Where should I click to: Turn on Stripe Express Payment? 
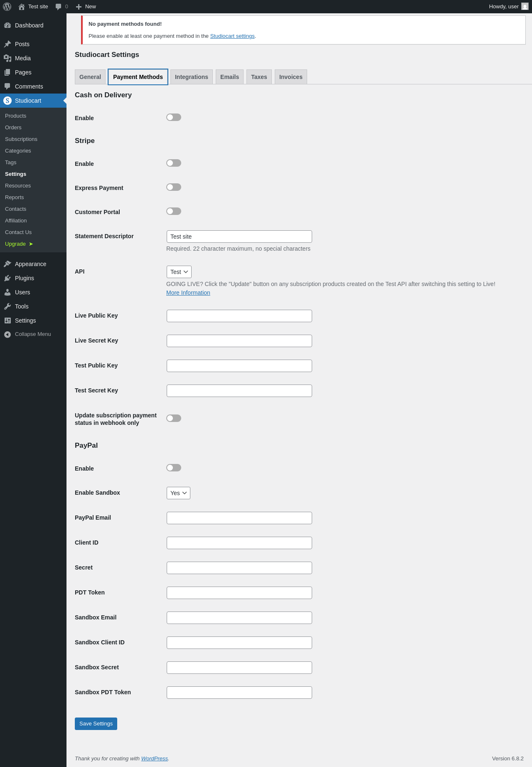pyautogui.click(x=174, y=187)
